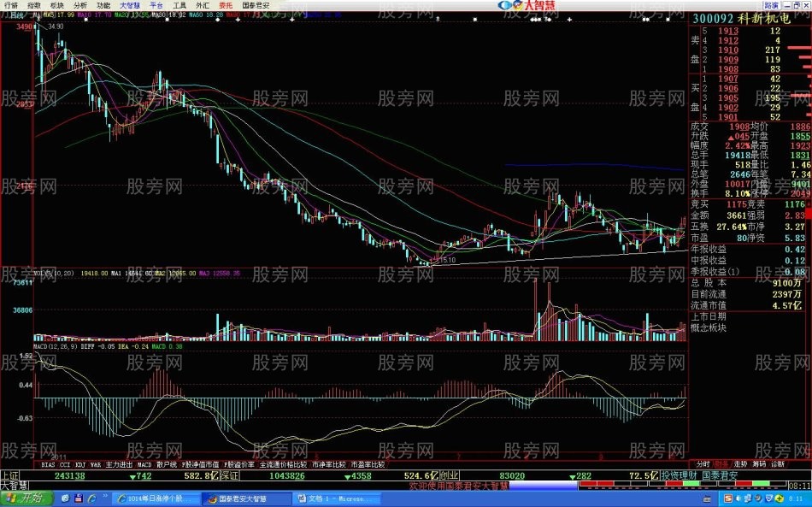
Task: Open the 行情 menu
Action: coord(10,5)
